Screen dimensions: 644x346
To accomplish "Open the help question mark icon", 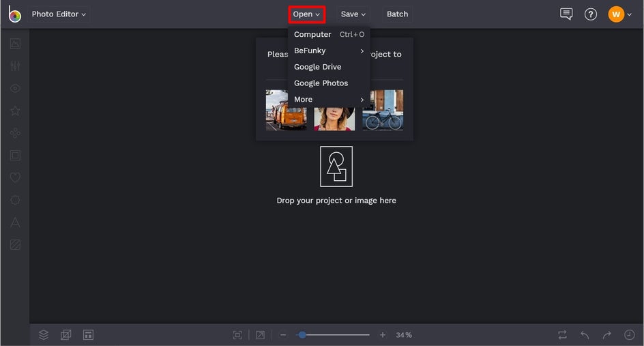I will pos(591,14).
